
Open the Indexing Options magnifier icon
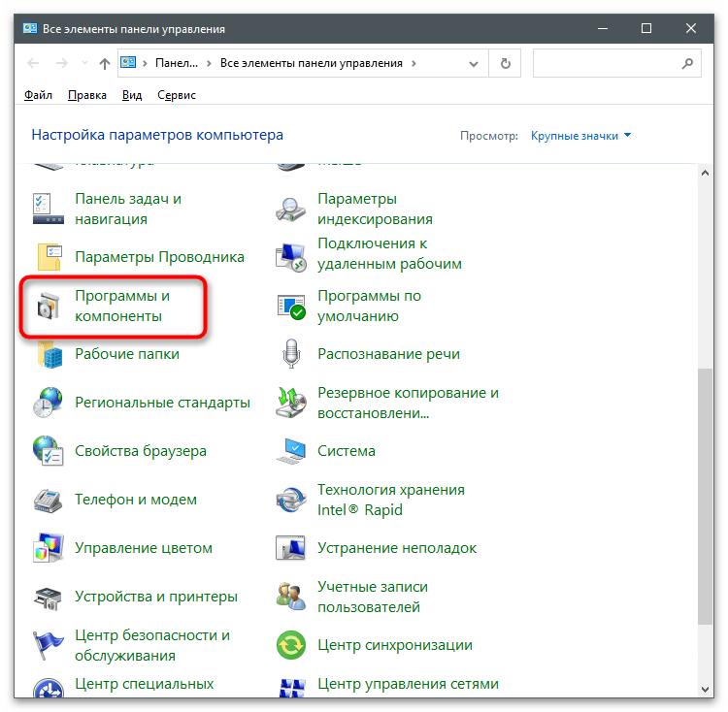pyautogui.click(x=290, y=210)
